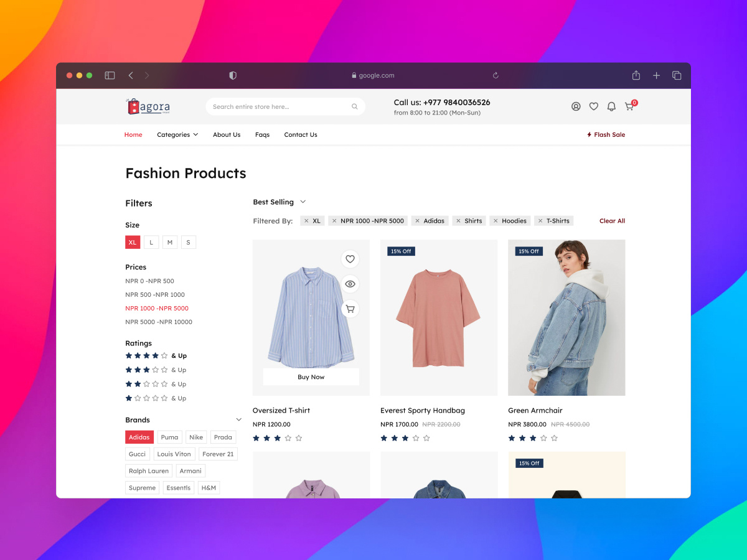Select Supreme brand filter

pos(143,488)
